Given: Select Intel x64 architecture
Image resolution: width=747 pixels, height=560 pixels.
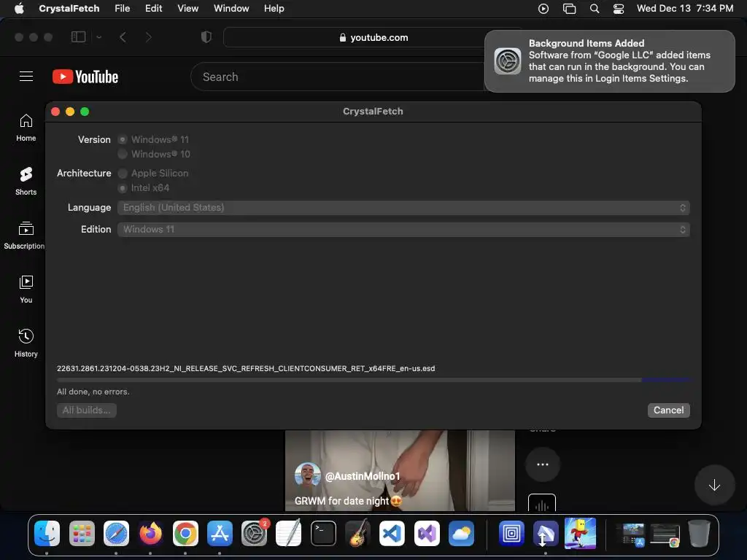Looking at the screenshot, I should [x=123, y=188].
